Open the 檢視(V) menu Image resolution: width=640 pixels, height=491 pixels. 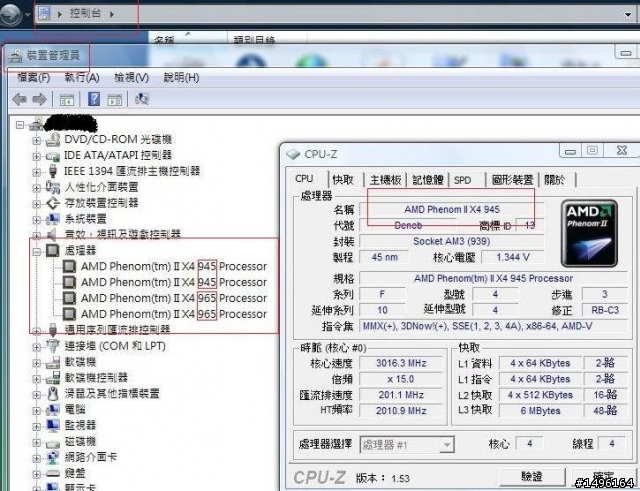tap(131, 77)
